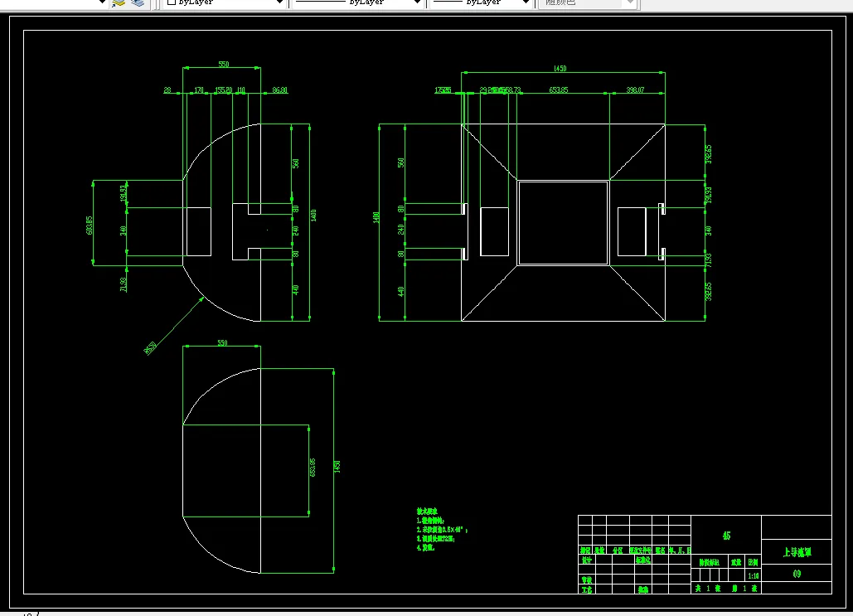Select the 比例 header cell

click(x=753, y=562)
